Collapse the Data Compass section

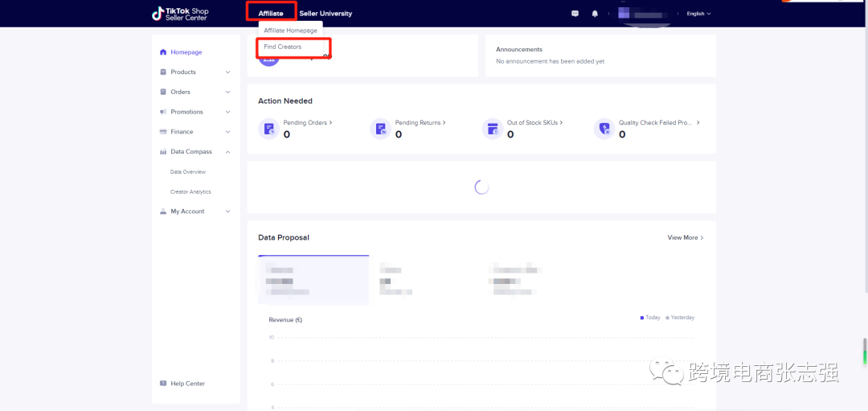(227, 152)
